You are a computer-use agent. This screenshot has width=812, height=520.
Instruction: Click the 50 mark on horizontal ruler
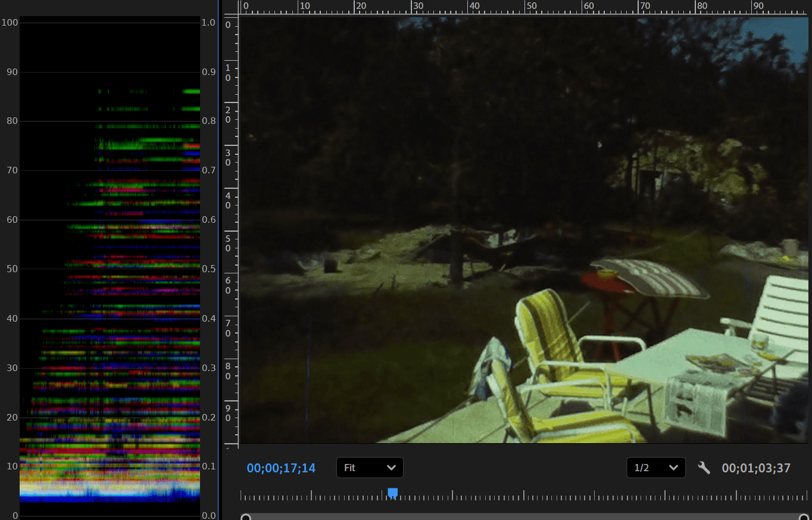[530, 7]
